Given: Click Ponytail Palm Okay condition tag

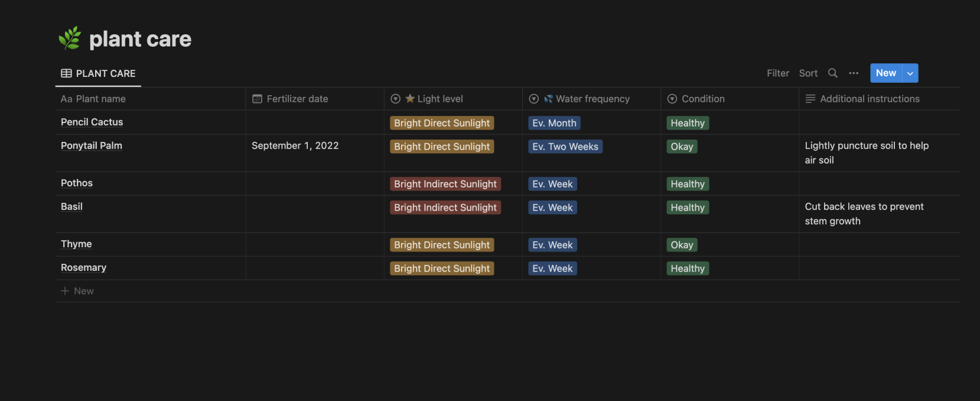Looking at the screenshot, I should point(682,147).
